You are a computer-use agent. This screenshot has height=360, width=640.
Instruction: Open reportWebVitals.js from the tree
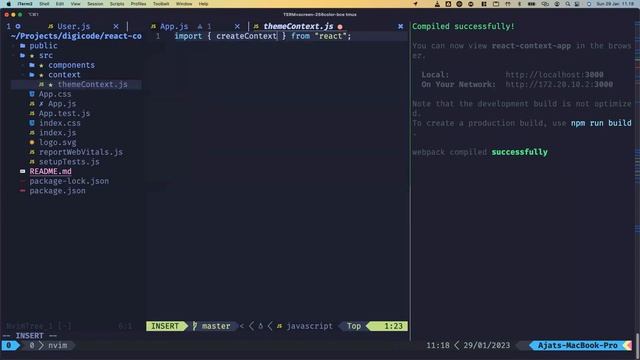point(81,152)
